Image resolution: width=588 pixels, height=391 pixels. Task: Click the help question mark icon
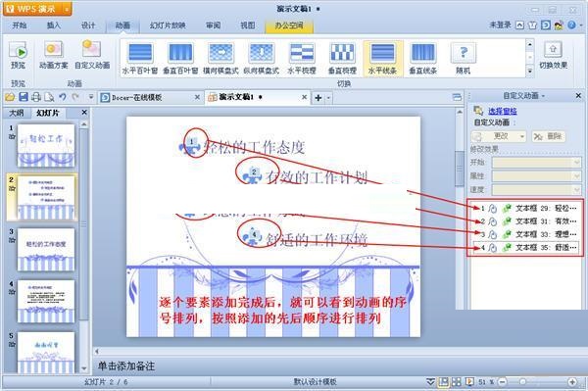[x=571, y=25]
